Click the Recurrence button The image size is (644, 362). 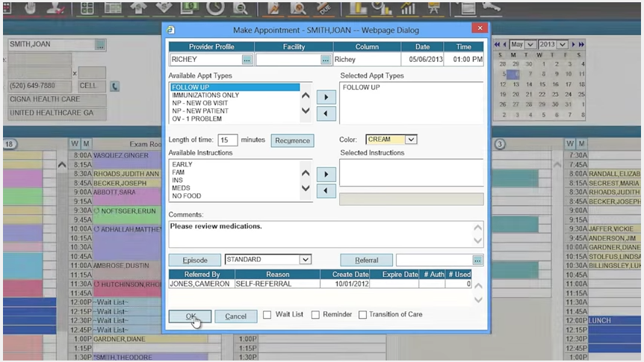tap(292, 140)
